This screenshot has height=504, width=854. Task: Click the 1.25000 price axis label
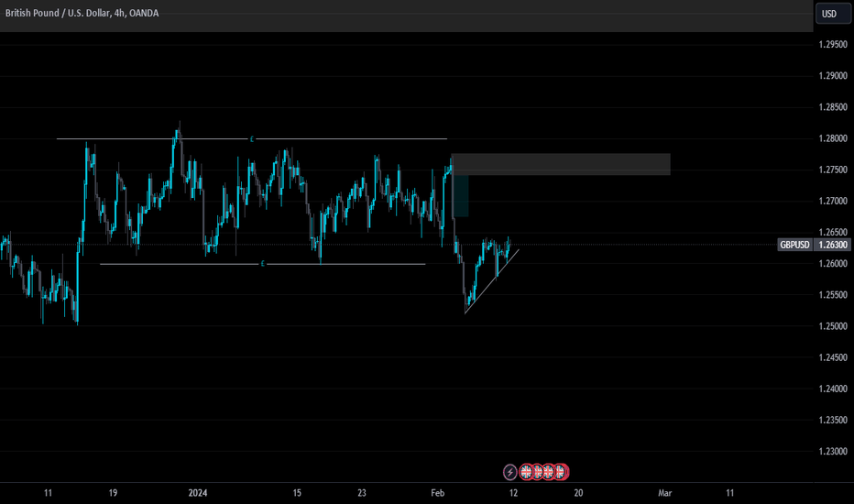point(833,326)
